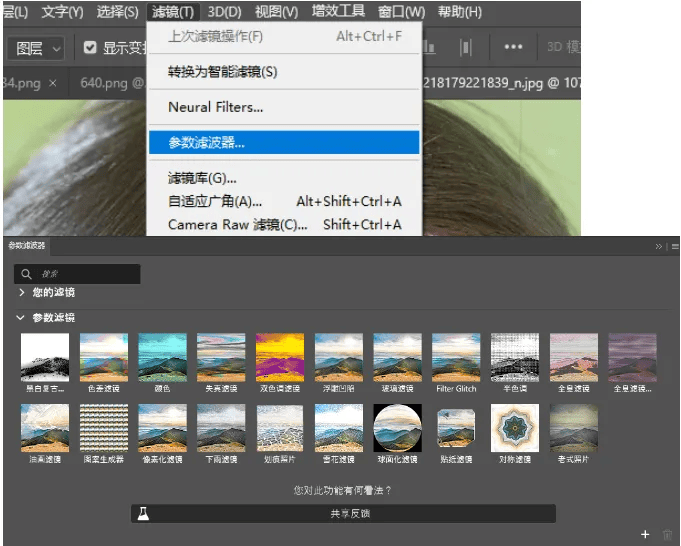Select the Filter Glitch thumbnail

[456, 357]
